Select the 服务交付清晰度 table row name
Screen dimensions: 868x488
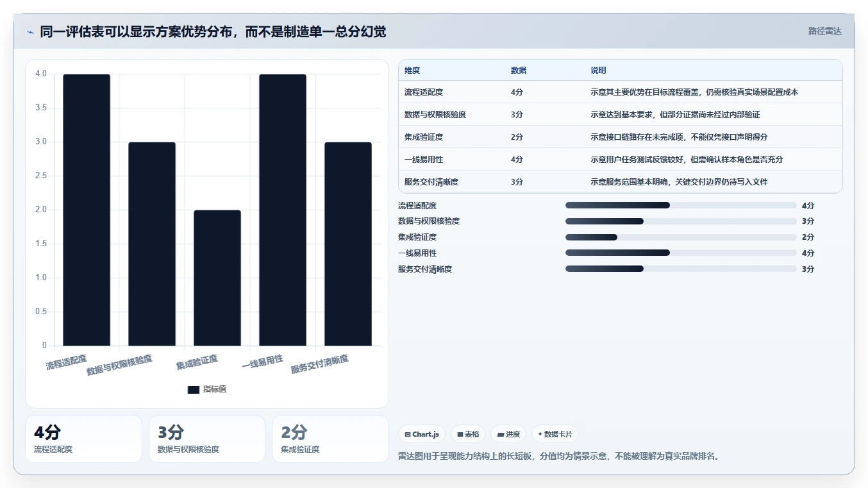[431, 182]
